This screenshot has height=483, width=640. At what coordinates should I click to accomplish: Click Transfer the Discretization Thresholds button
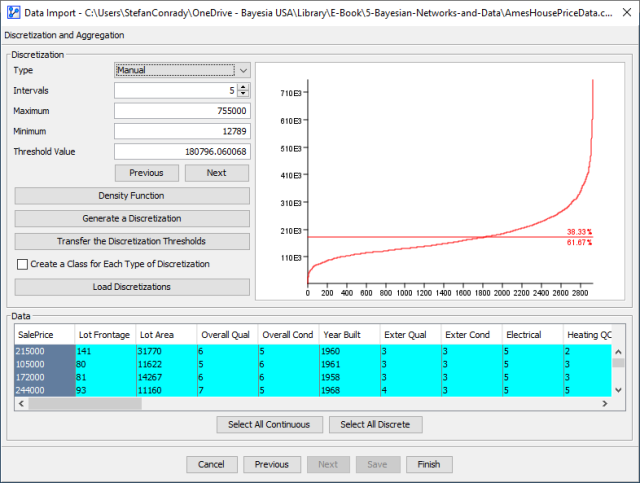tap(132, 241)
